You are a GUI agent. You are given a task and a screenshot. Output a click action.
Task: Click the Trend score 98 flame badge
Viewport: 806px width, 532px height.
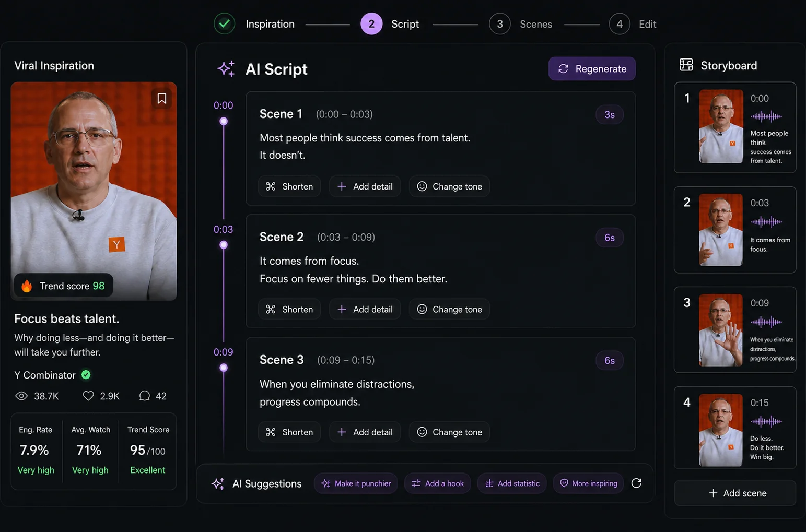tap(63, 286)
